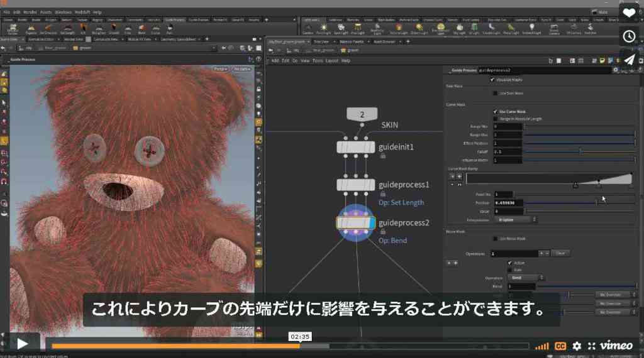Toggle Visualize Masks checkbox
Image resolution: width=644 pixels, height=358 pixels.
click(492, 80)
